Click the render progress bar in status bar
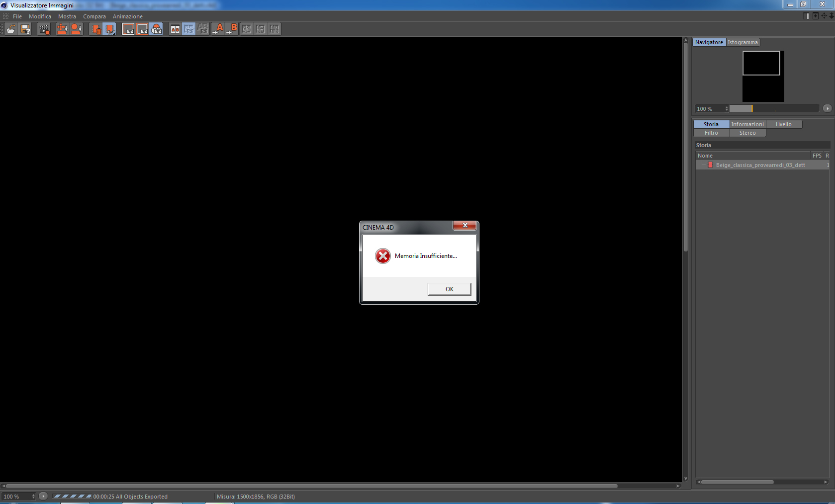 coord(72,496)
